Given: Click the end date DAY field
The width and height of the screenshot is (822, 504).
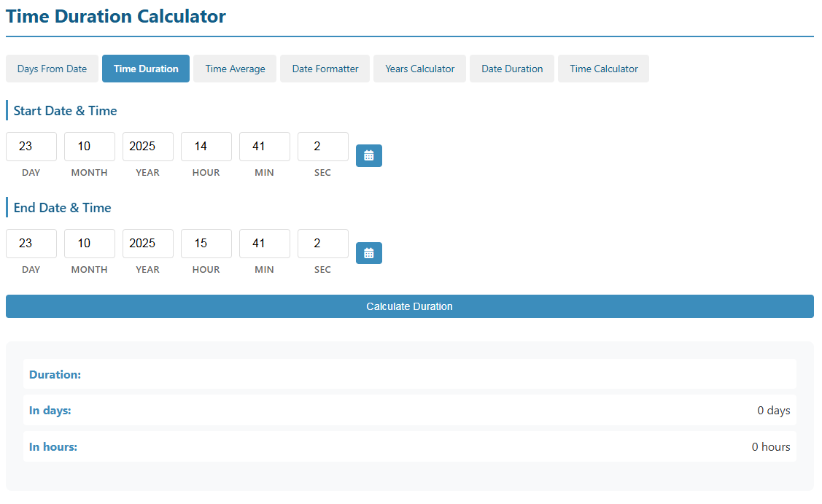Looking at the screenshot, I should tap(31, 244).
